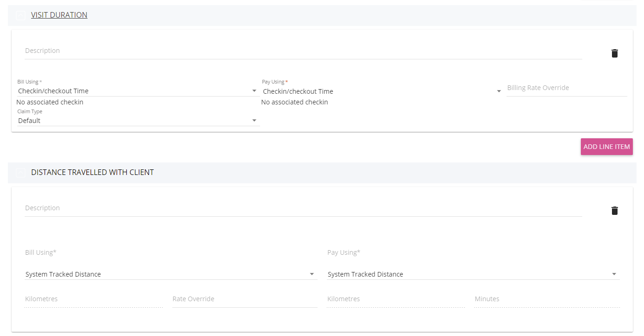This screenshot has width=644, height=336.
Task: Click ADD LINE ITEM button
Action: tap(606, 147)
